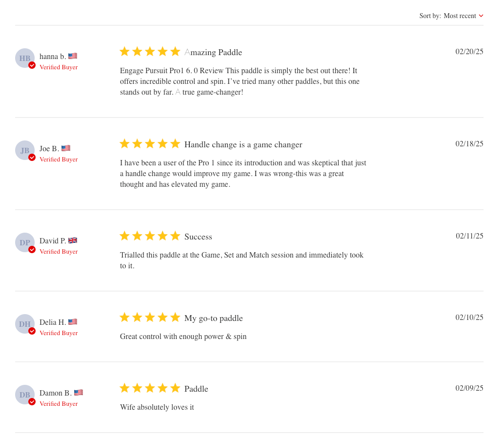504x438 pixels.
Task: Click the US flag beside hanna b.
Action: [x=73, y=56]
